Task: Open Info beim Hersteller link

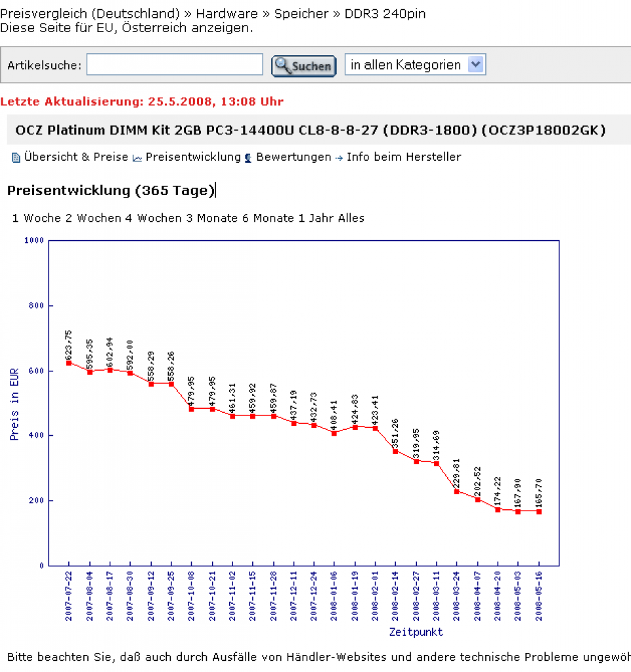Action: (404, 157)
